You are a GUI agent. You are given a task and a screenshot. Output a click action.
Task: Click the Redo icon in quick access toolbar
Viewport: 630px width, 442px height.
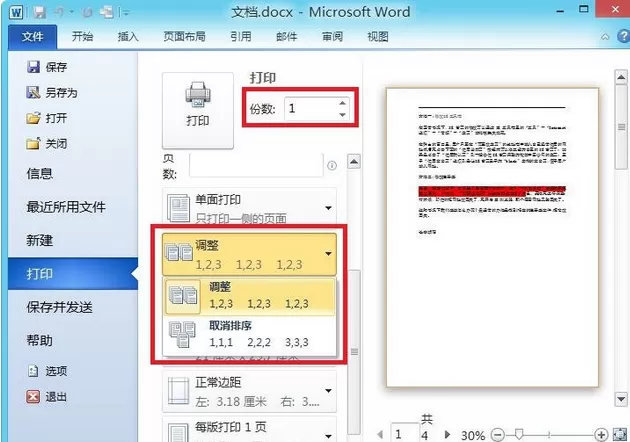(x=87, y=13)
